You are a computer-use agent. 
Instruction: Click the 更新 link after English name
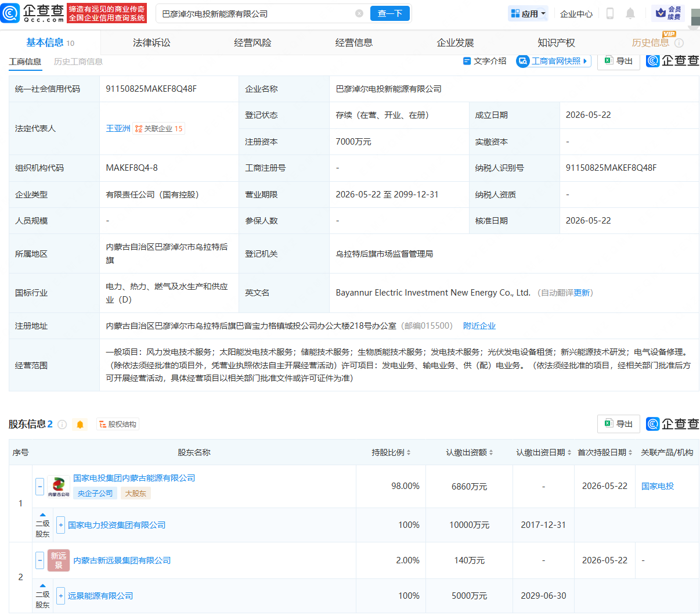click(582, 293)
